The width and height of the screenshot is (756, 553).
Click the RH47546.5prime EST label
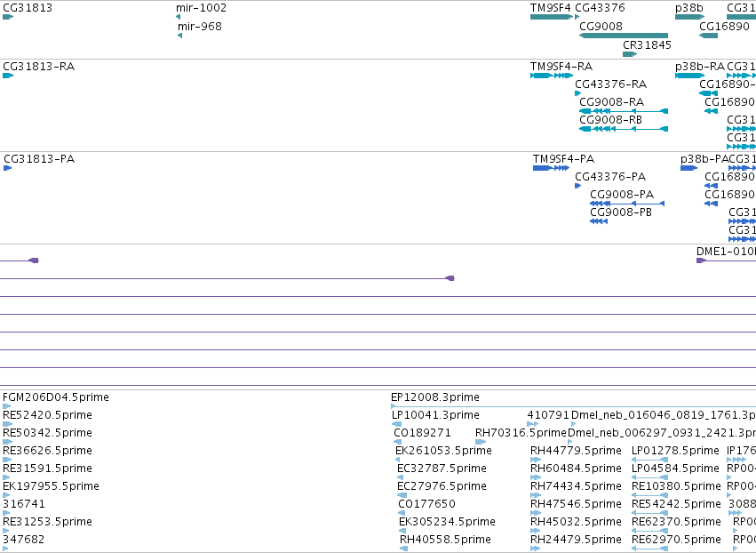click(x=576, y=504)
